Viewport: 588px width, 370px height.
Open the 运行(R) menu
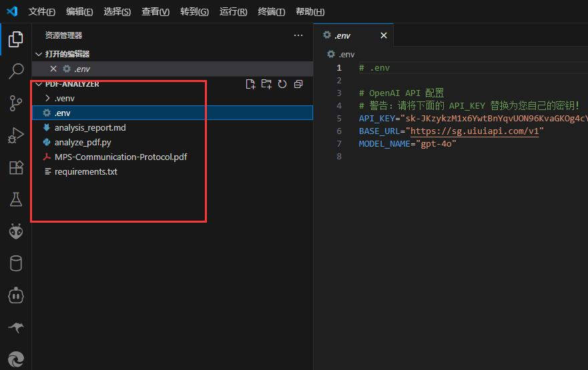point(233,11)
